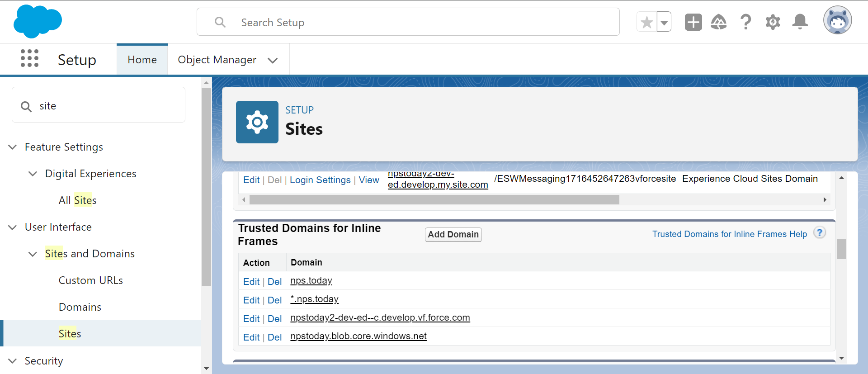The width and height of the screenshot is (868, 374).
Task: Click the sidebar vertical scrollbar thumb
Action: coord(206,187)
